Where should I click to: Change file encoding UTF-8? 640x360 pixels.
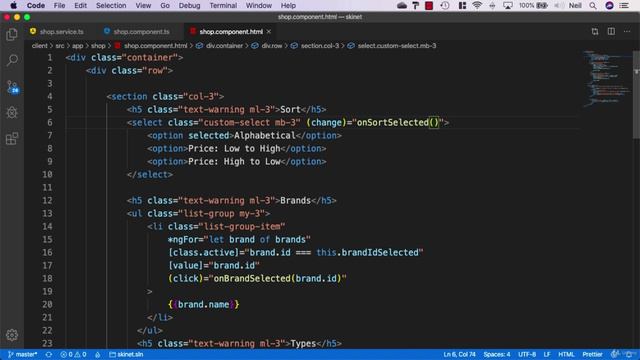527,354
